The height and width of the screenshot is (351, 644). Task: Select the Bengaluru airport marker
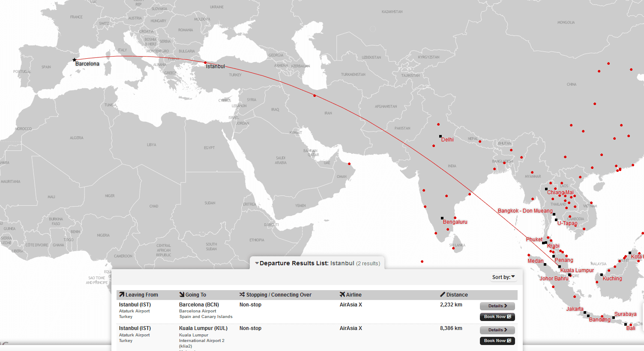pyautogui.click(x=442, y=218)
